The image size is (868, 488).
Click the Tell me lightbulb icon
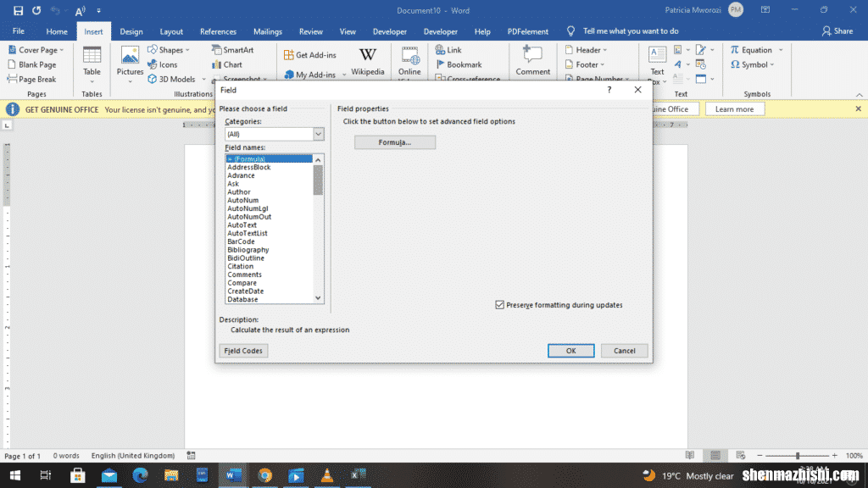click(x=570, y=31)
